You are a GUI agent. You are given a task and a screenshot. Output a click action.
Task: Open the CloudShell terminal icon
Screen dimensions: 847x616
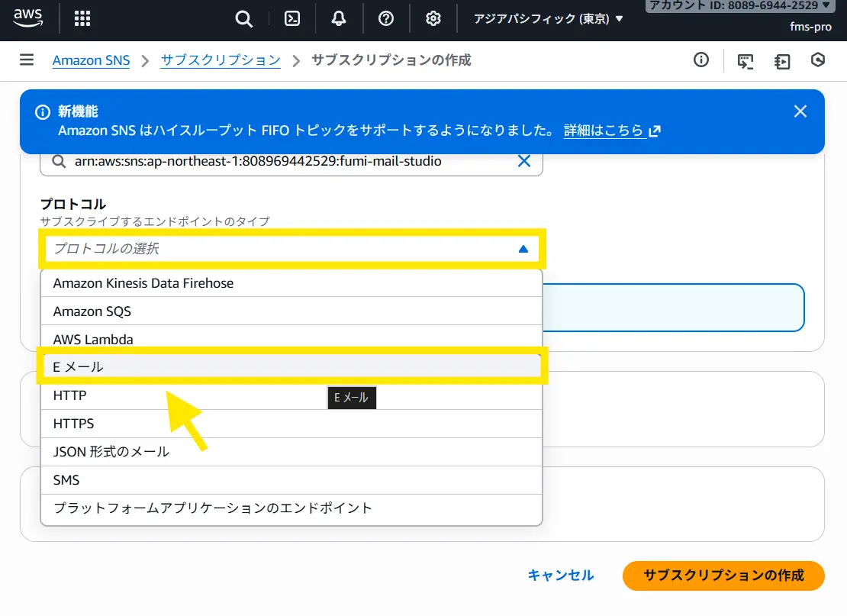pyautogui.click(x=292, y=19)
